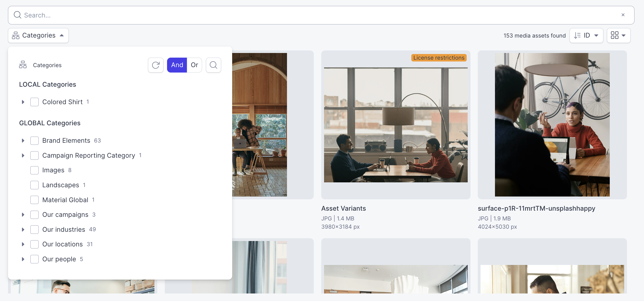
Task: Click the grid view layout icon
Action: (x=615, y=35)
